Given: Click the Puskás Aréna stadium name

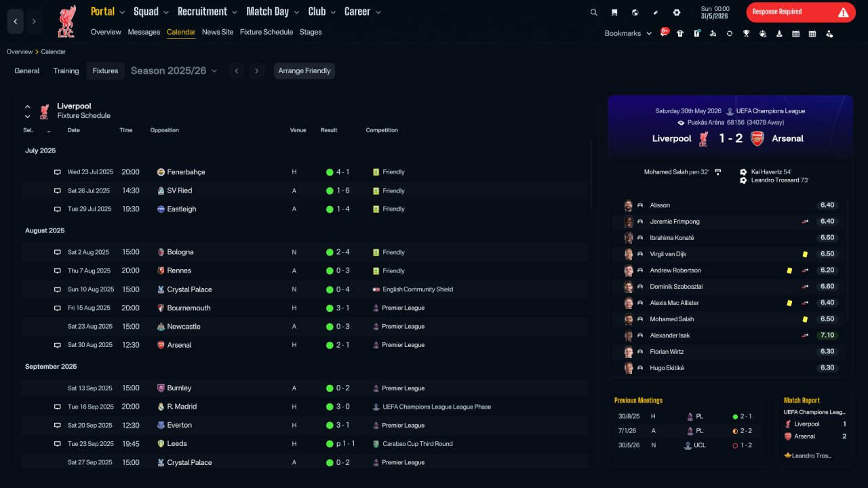Looking at the screenshot, I should click(705, 123).
